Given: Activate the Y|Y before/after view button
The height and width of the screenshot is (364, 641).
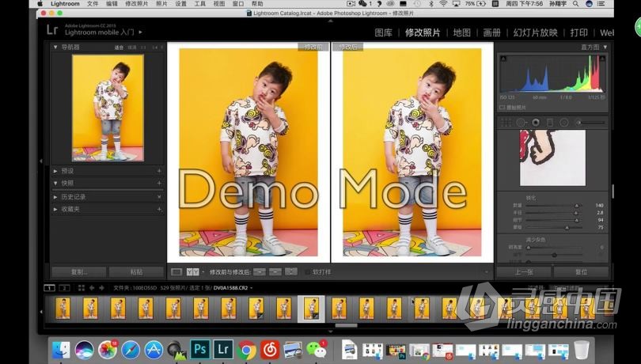Looking at the screenshot, I should pos(192,272).
